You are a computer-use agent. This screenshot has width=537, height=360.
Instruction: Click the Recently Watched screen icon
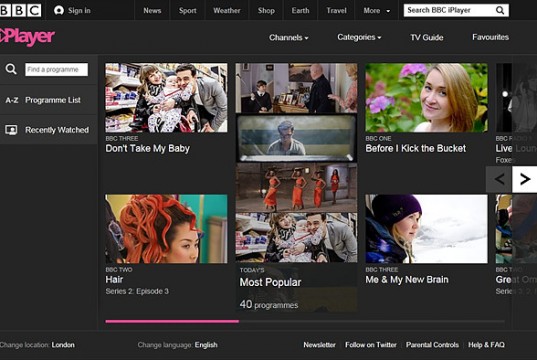[11, 130]
